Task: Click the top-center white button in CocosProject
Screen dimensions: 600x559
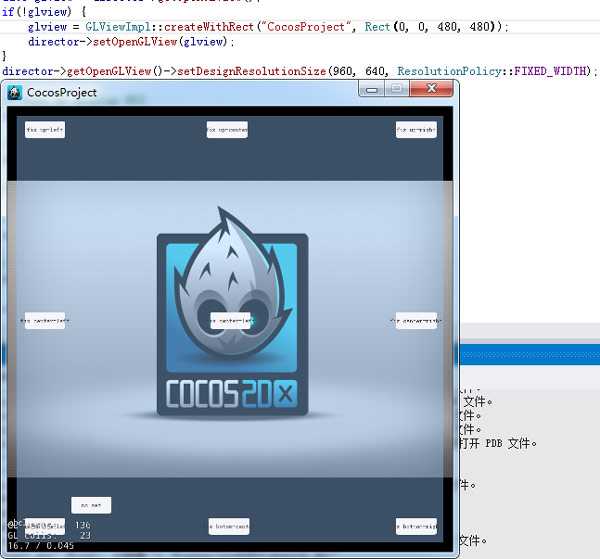Action: (x=227, y=130)
